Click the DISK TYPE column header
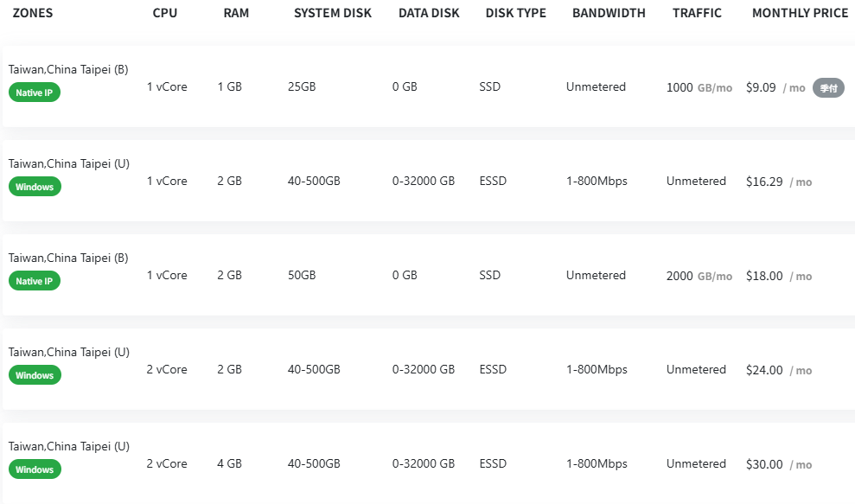855x504 pixels. pyautogui.click(x=516, y=13)
